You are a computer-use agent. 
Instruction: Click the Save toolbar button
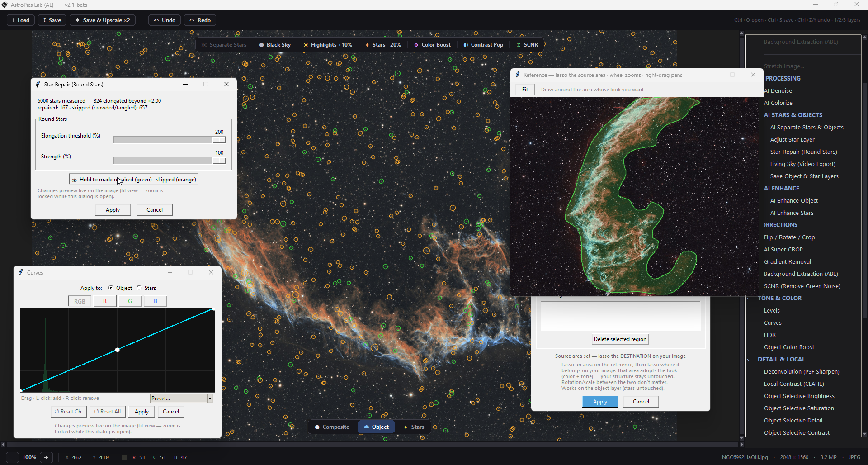coord(52,20)
